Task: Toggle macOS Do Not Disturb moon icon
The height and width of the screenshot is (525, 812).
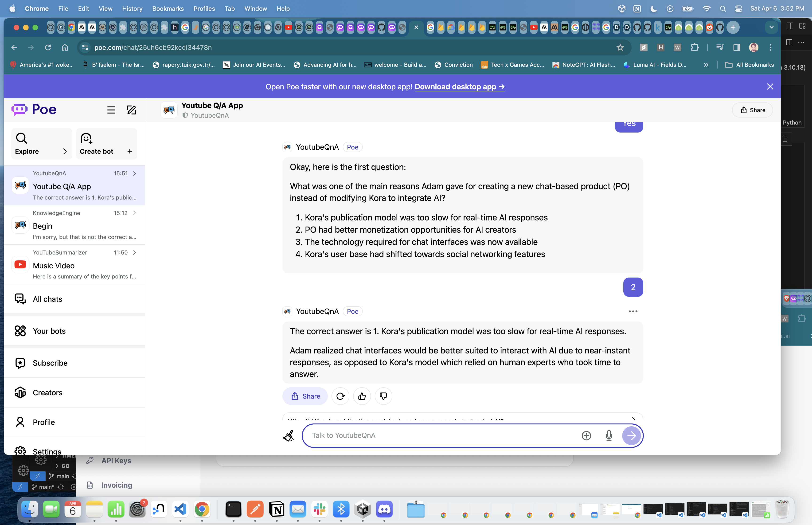Action: tap(653, 8)
